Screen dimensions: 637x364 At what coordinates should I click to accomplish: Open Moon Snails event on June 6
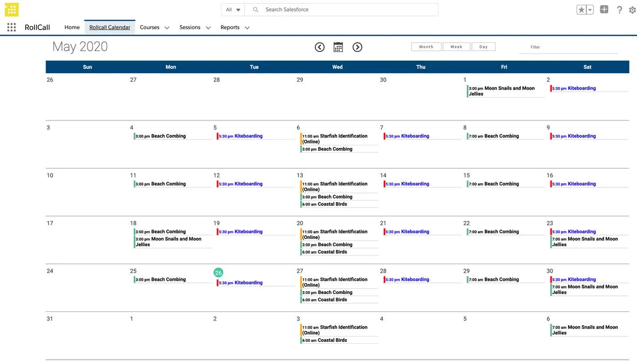[589, 330]
